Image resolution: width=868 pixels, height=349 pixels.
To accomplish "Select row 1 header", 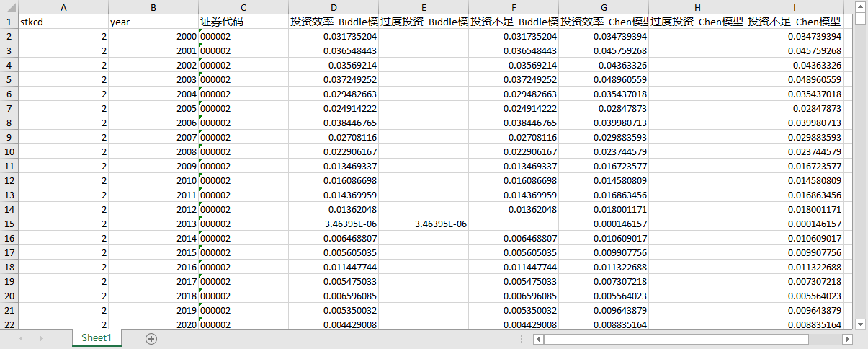I will click(9, 22).
